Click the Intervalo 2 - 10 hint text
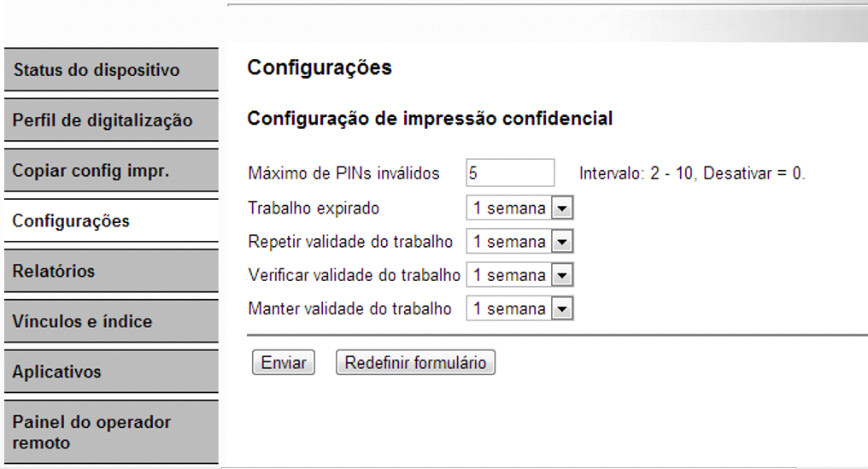 pyautogui.click(x=692, y=173)
